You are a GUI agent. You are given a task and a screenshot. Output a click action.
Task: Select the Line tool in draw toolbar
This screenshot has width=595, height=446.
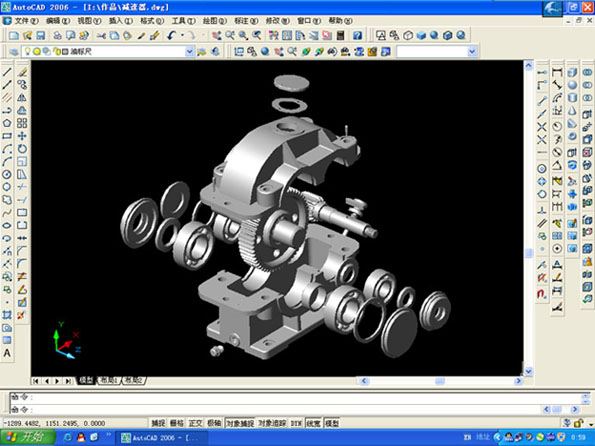(7, 72)
